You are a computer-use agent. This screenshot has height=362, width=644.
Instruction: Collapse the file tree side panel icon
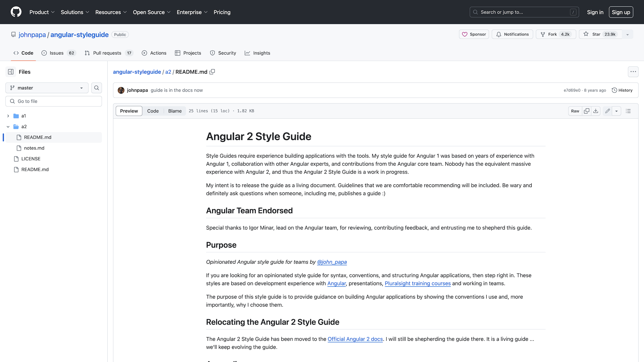pyautogui.click(x=11, y=72)
